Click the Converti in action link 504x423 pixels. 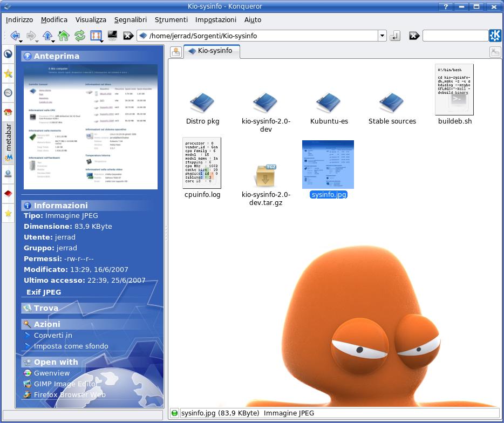pyautogui.click(x=53, y=335)
